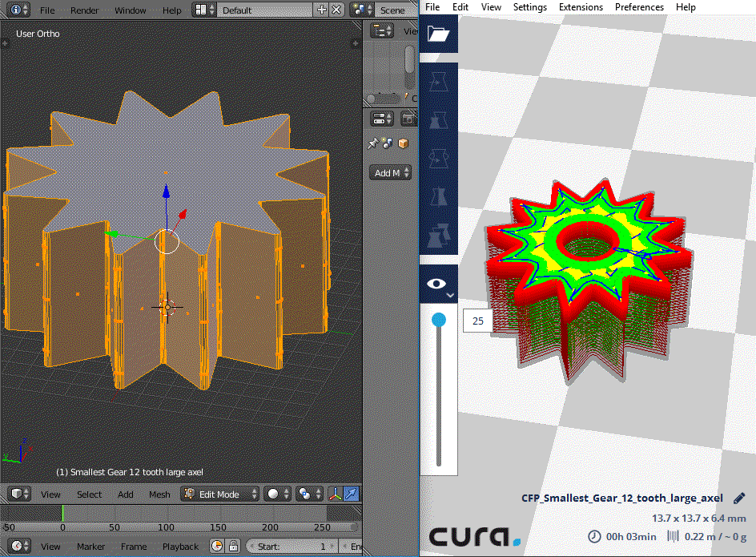Select Cura's Scale tool in sidebar
Viewport: 756px width, 557px height.
click(x=438, y=120)
